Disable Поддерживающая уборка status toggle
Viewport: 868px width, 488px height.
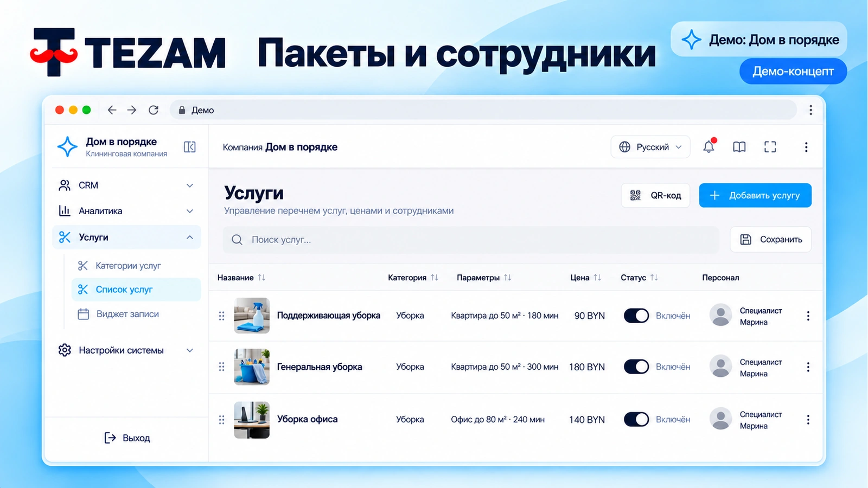636,316
